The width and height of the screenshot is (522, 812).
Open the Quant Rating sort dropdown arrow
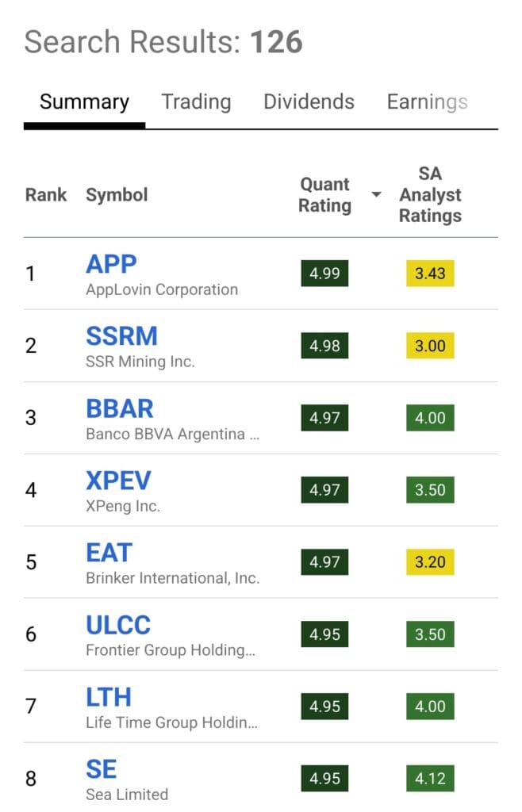(375, 195)
